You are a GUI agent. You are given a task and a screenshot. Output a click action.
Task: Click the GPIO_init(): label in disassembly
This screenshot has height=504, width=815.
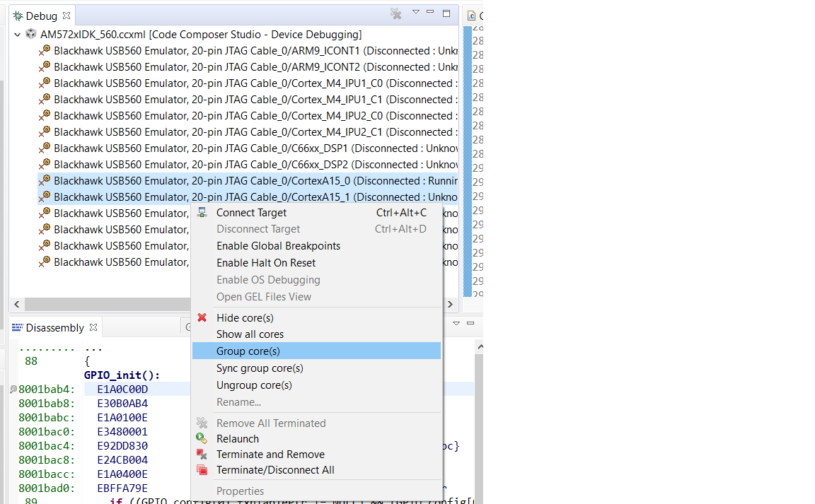(122, 375)
